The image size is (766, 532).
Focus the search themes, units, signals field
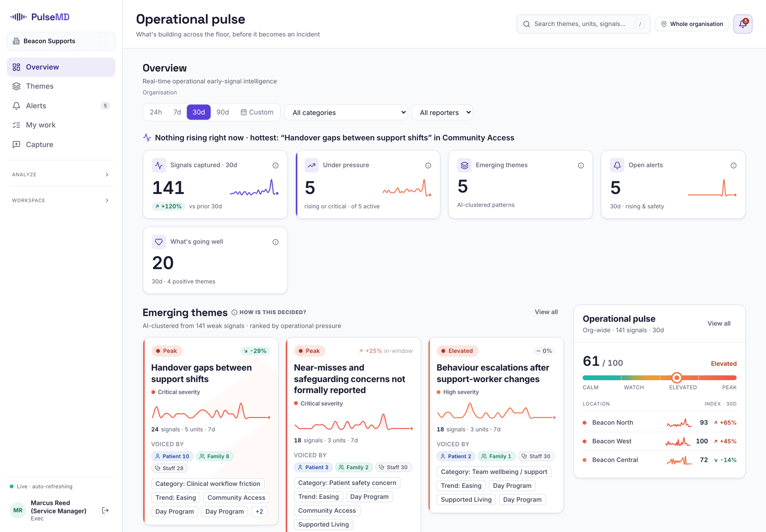583,24
